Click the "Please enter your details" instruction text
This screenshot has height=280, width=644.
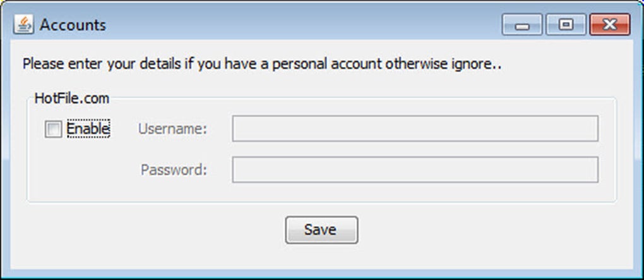(x=261, y=64)
